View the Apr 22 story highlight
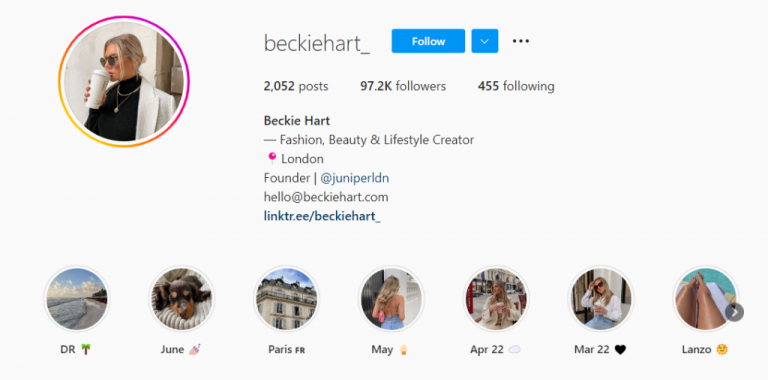The image size is (768, 380). 496,299
